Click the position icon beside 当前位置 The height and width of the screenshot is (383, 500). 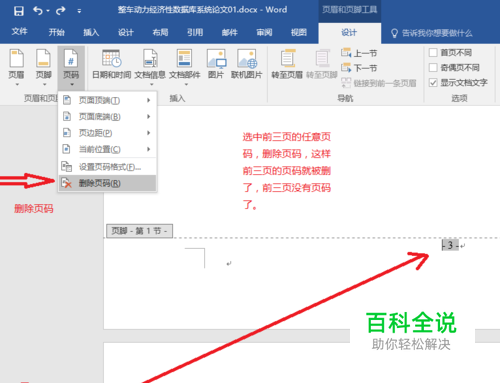coord(67,149)
